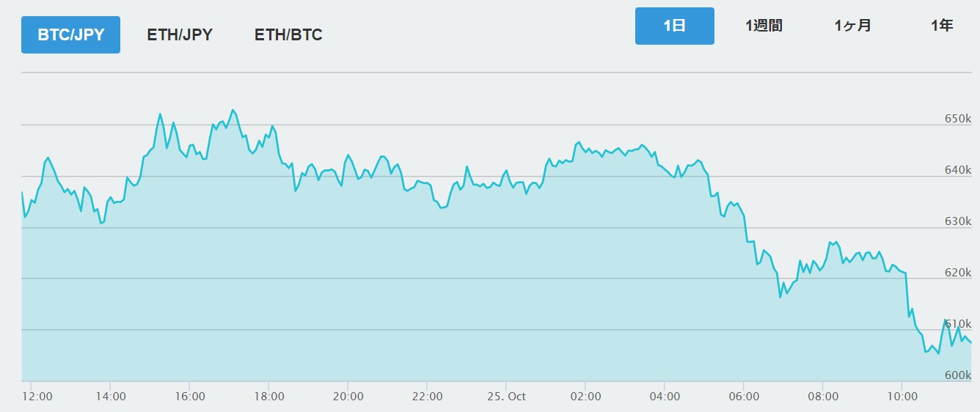Screen dimensions: 980x412
Task: Click the 630k price axis label
Action: click(x=958, y=221)
